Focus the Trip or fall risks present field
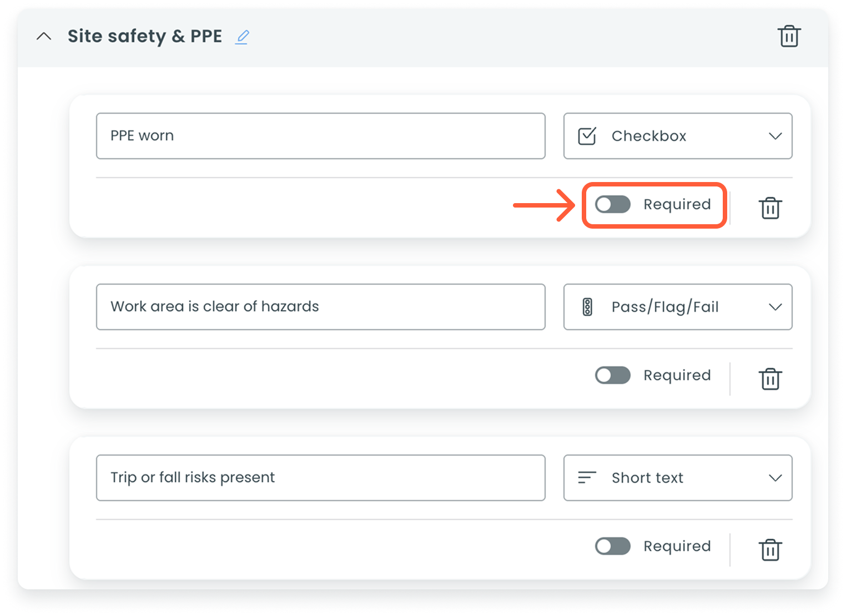Screen dimensions: 846x616 point(320,478)
